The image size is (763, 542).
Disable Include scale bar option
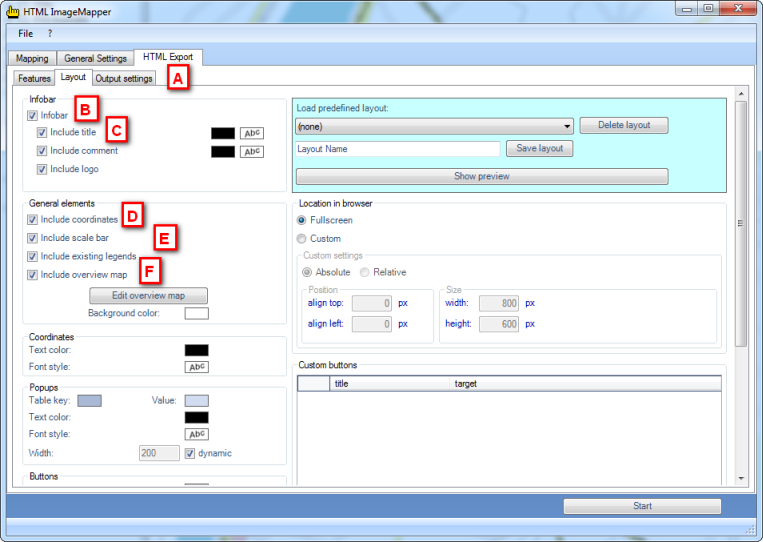pyautogui.click(x=33, y=238)
